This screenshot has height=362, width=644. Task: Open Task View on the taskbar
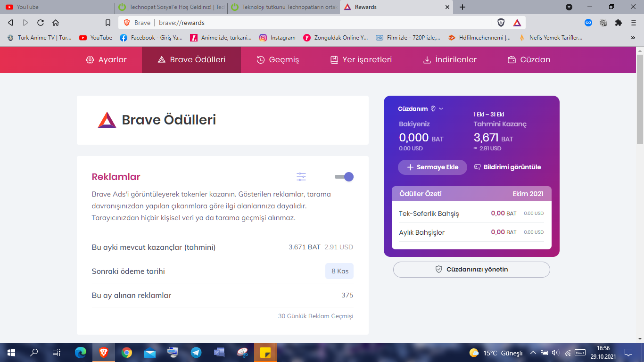57,352
